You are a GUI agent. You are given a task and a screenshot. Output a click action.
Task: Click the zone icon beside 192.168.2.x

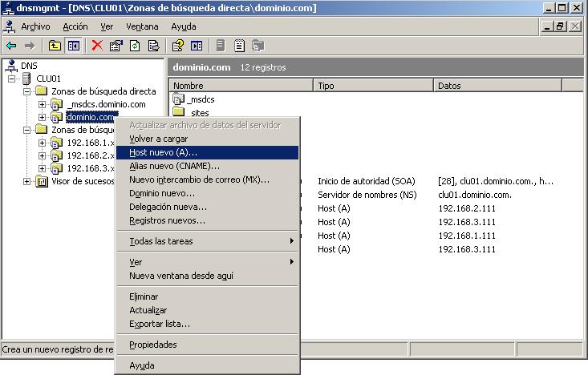[56, 155]
